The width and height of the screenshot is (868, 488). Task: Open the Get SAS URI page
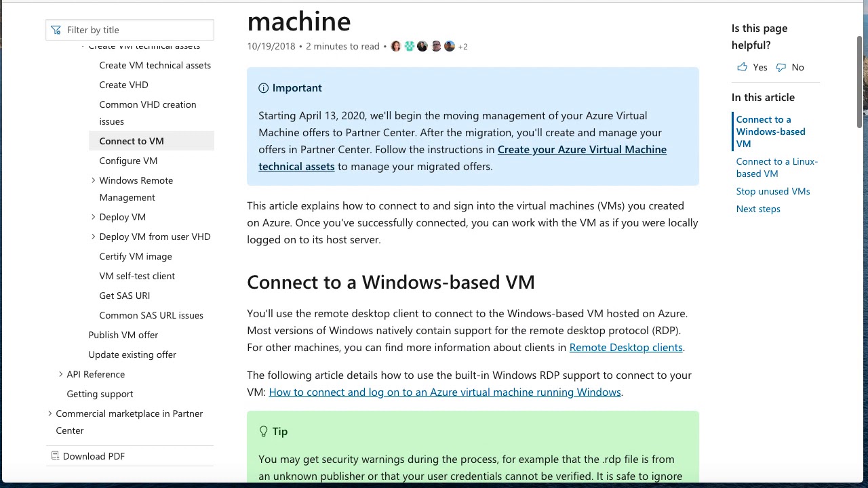point(125,296)
